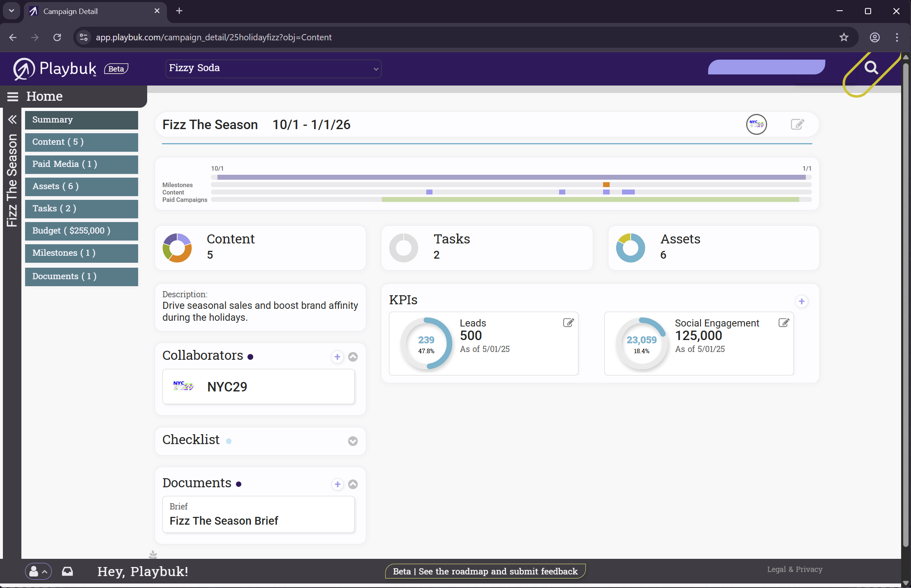Viewport: 911px width, 588px height.
Task: Open the inbox icon in the bottom bar
Action: (67, 571)
